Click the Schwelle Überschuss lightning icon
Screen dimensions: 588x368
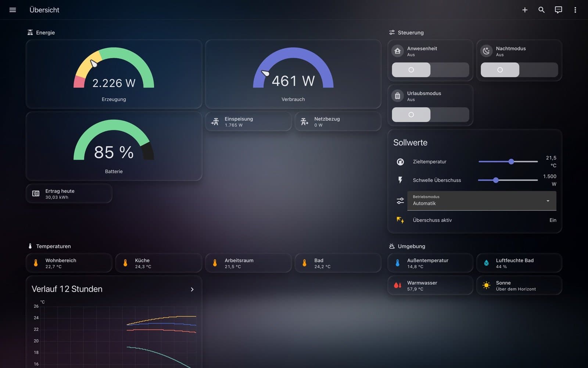[400, 180]
